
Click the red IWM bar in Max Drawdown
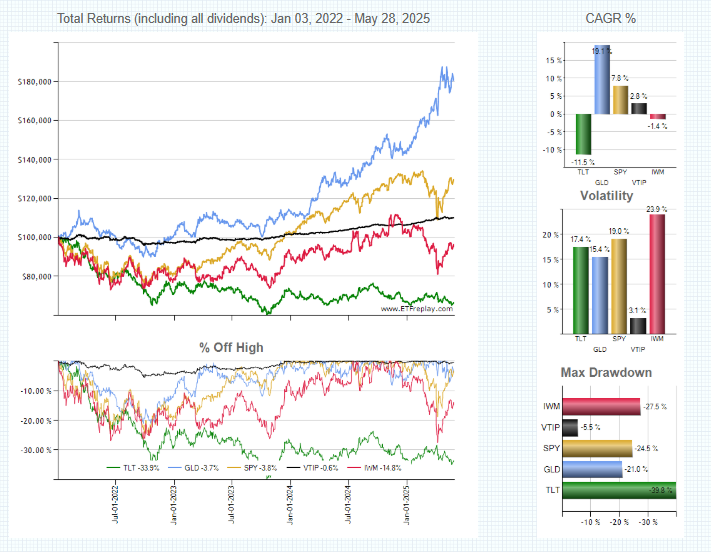(x=600, y=406)
